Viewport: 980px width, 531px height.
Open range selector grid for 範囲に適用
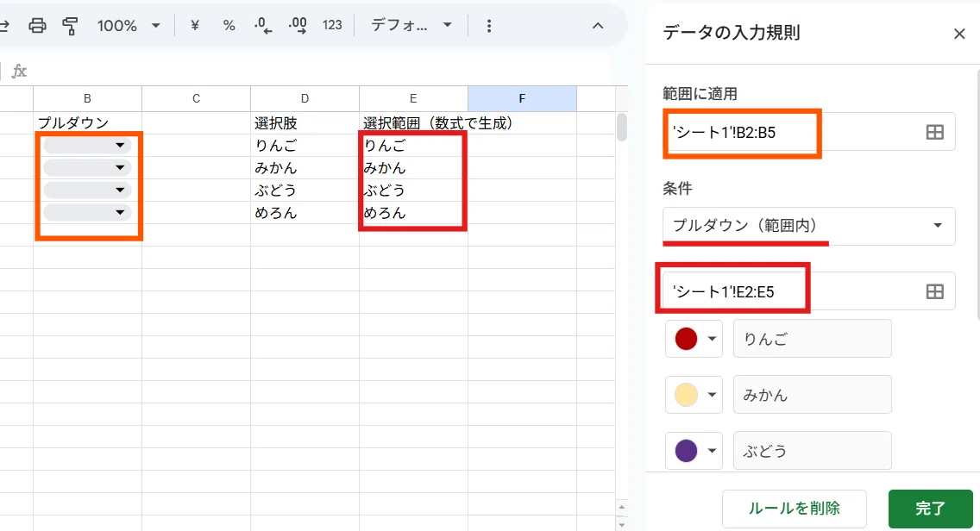[935, 133]
